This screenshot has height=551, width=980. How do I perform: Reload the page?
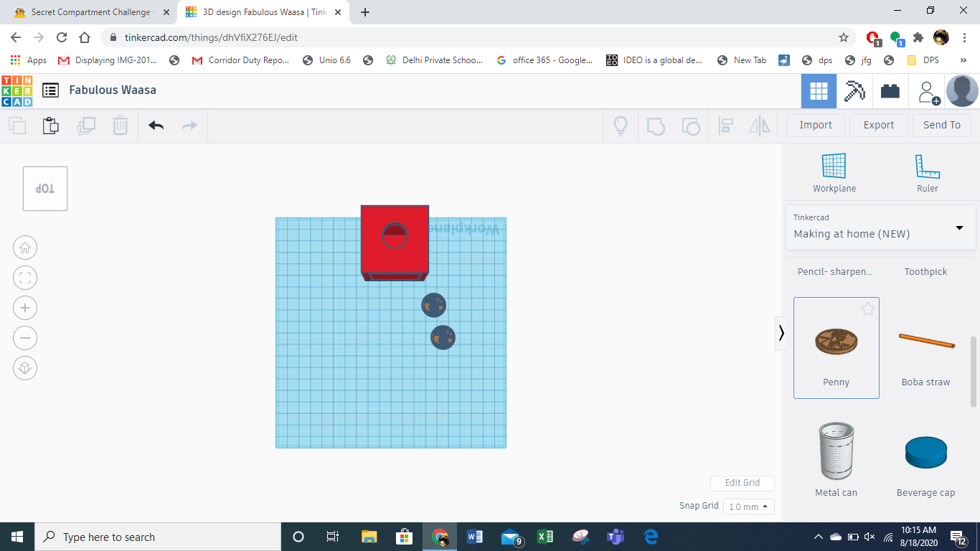62,37
